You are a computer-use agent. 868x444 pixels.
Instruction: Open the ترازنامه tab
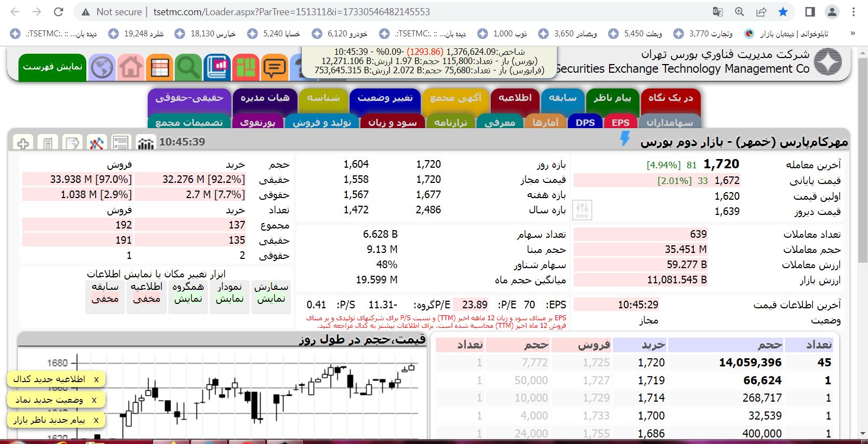coord(451,122)
